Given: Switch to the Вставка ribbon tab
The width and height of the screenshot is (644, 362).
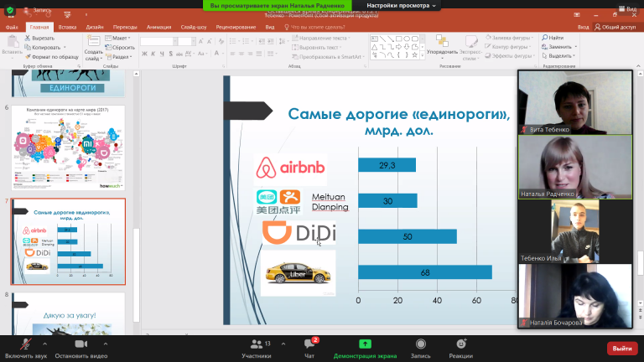Looking at the screenshot, I should tap(67, 27).
